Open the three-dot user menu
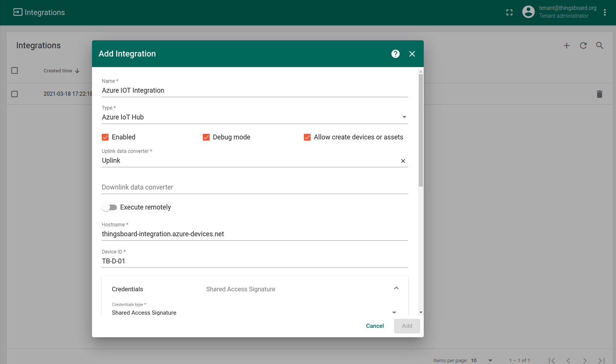Screen dimensions: 616x364 [605, 12]
